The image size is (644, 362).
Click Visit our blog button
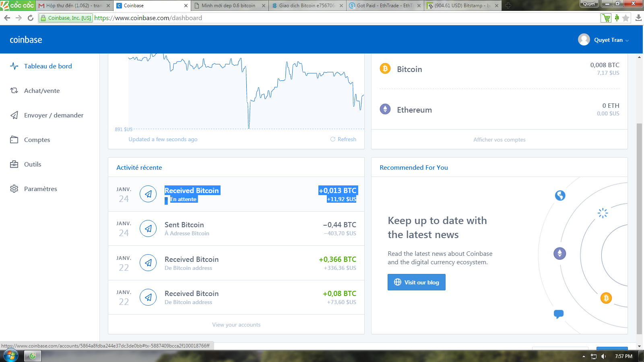tap(417, 282)
